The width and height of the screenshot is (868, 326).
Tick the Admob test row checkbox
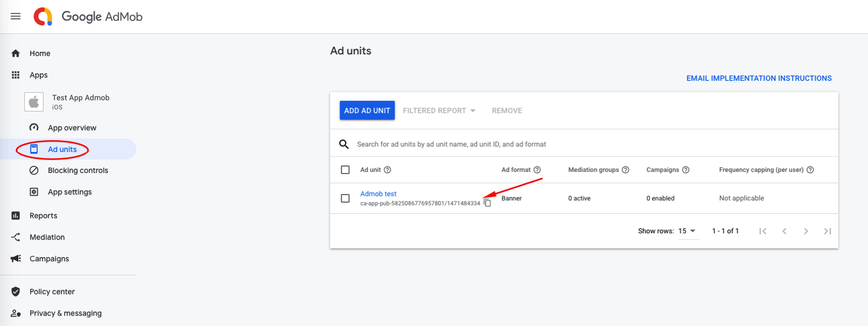(345, 198)
